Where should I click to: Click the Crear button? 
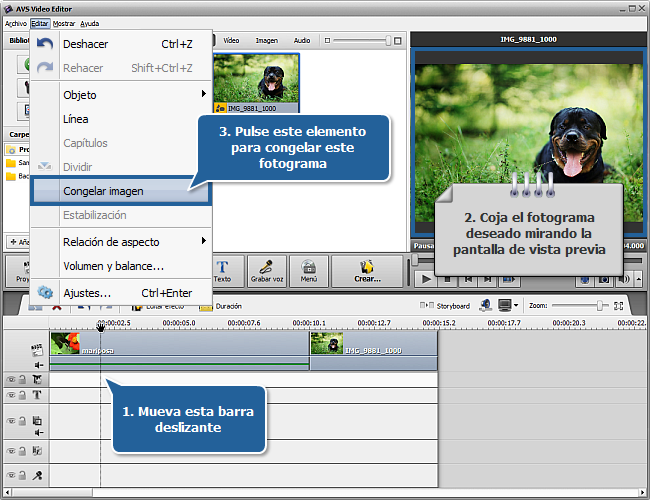tap(366, 269)
